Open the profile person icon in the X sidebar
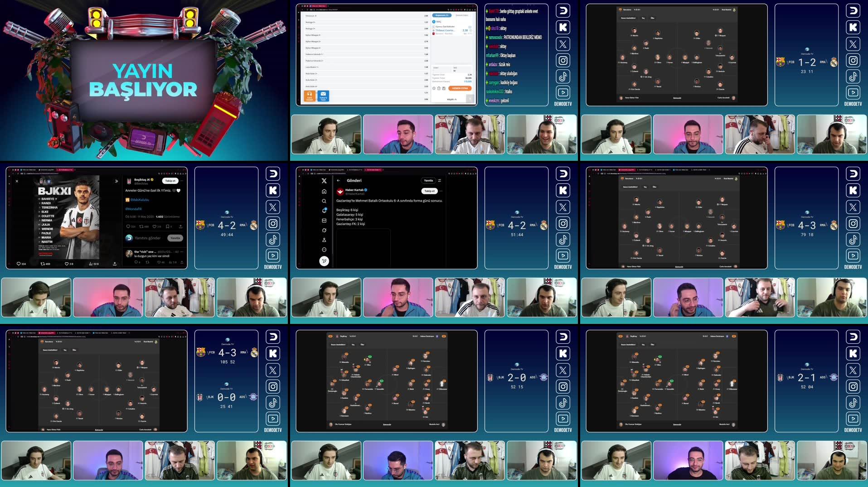The width and height of the screenshot is (868, 487). pyautogui.click(x=324, y=240)
